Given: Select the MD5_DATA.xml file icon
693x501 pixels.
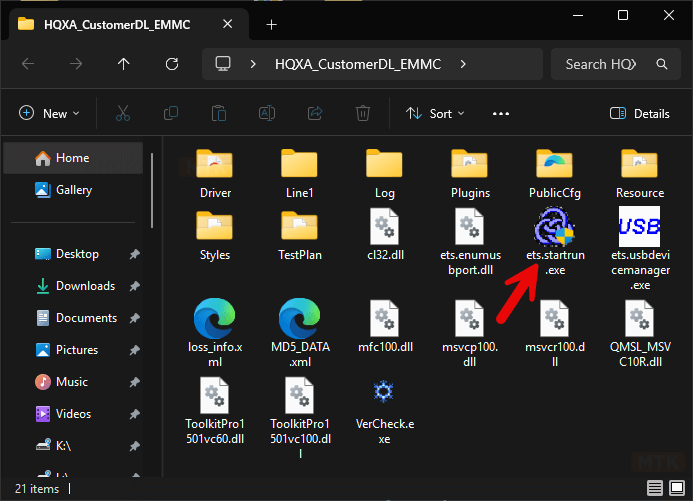Looking at the screenshot, I should point(299,320).
